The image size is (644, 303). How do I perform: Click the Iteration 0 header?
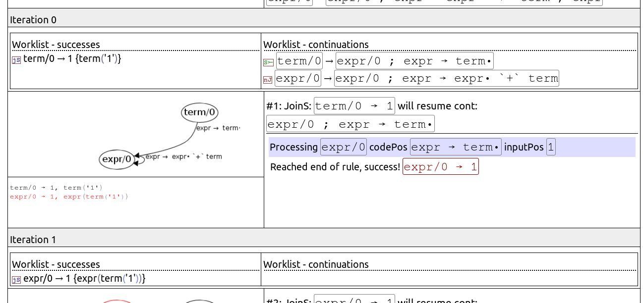(33, 20)
